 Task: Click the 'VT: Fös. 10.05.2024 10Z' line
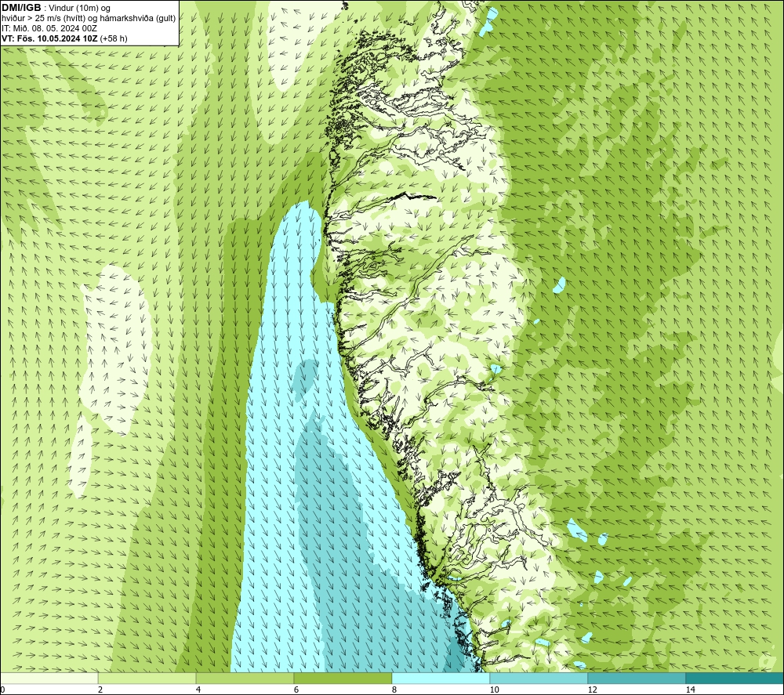[x=50, y=38]
